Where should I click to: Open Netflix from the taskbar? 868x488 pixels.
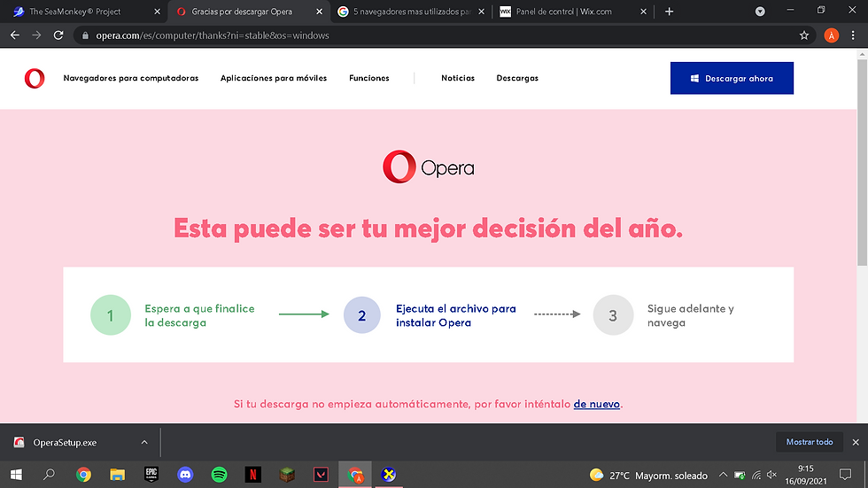click(253, 475)
